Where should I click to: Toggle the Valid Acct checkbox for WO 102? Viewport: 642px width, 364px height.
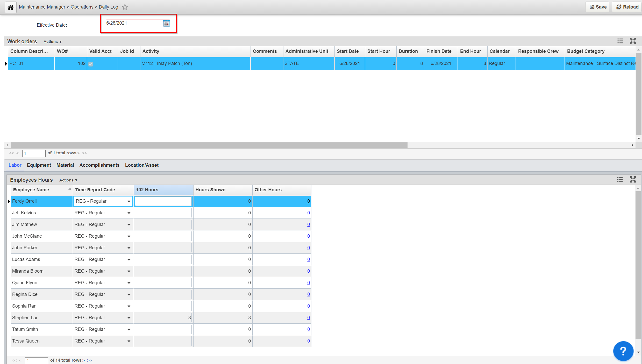91,64
